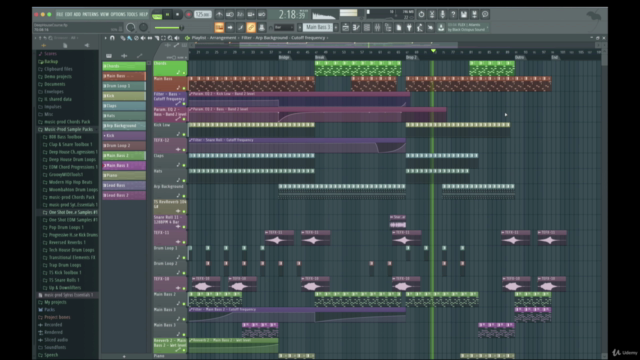
Task: Open the snap setting dropdown showing Bar
Action: tap(284, 28)
